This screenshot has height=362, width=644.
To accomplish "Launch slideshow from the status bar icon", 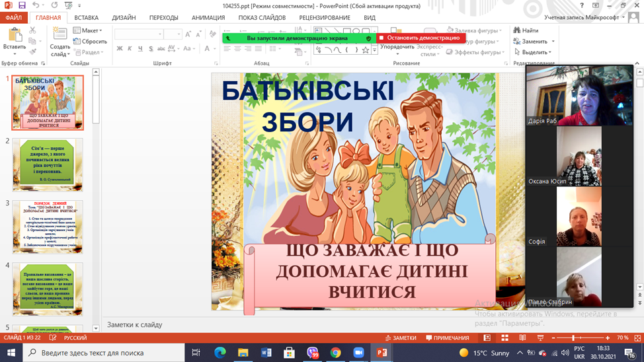I will click(540, 338).
